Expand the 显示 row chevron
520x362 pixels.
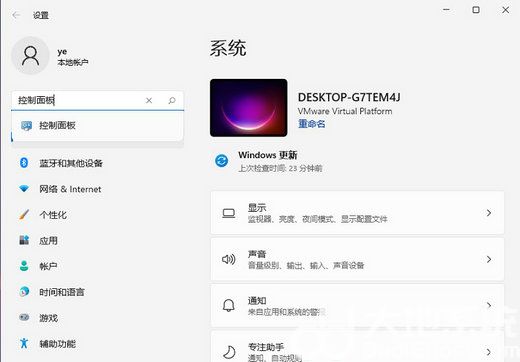489,213
